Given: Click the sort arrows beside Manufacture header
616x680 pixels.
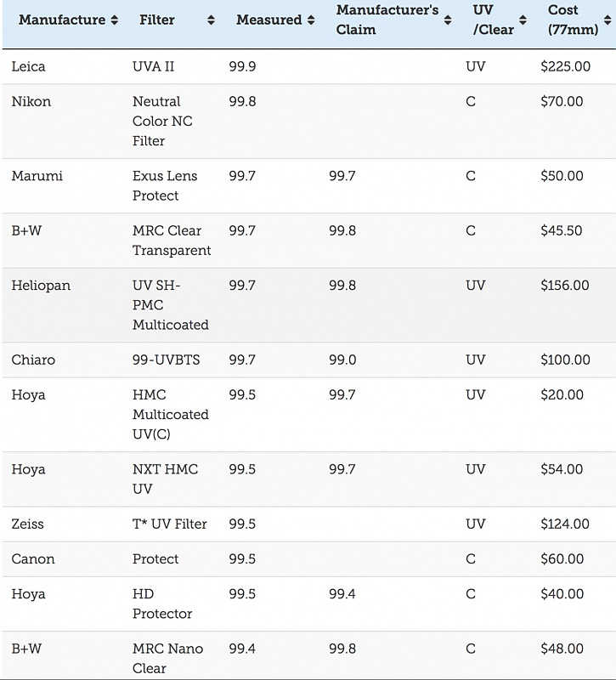Looking at the screenshot, I should pos(114,20).
